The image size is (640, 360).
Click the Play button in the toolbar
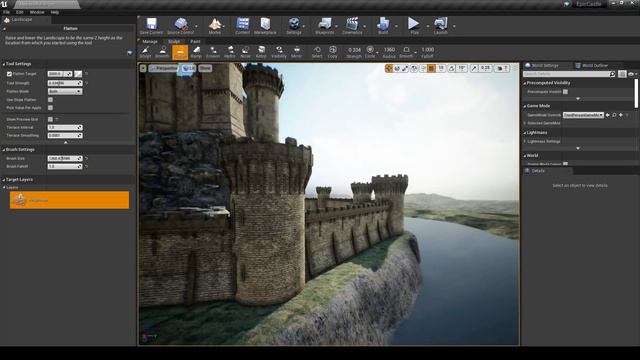click(x=414, y=26)
